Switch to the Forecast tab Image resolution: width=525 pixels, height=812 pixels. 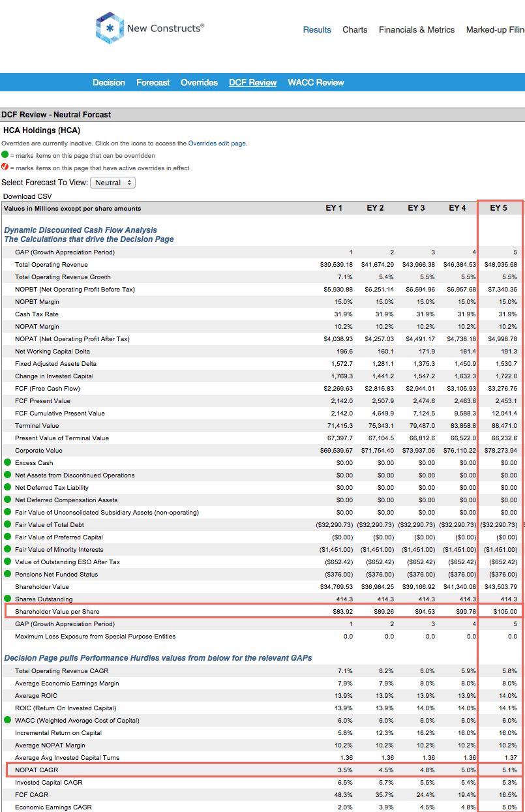click(x=153, y=82)
